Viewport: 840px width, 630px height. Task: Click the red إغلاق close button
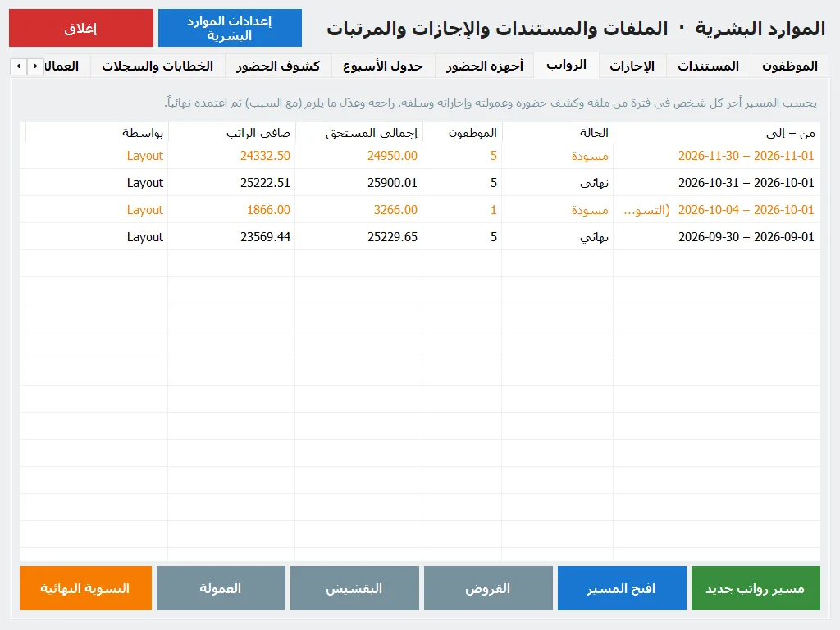point(81,28)
